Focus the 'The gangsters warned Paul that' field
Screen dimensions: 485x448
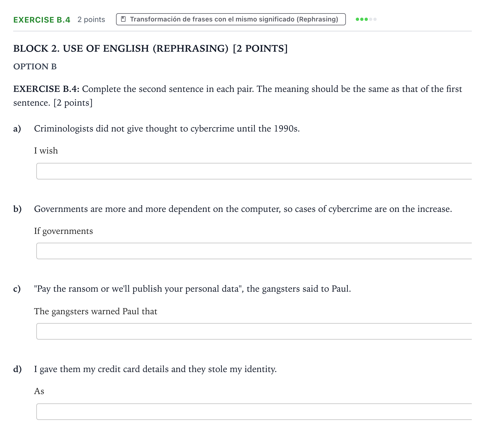click(254, 331)
